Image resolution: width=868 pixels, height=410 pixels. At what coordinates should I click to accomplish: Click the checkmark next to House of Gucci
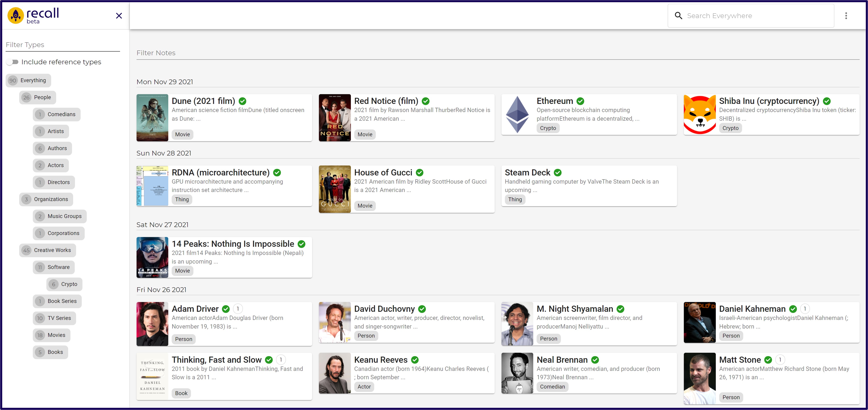tap(420, 172)
